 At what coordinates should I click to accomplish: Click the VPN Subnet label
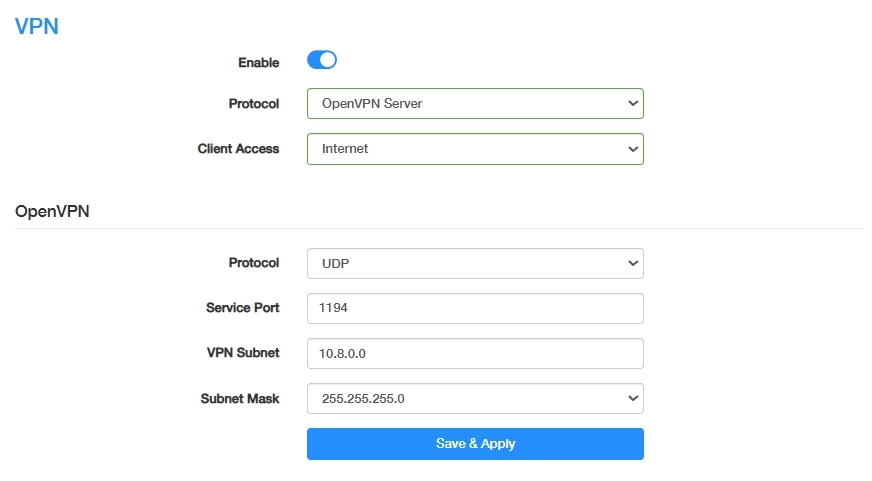click(243, 353)
